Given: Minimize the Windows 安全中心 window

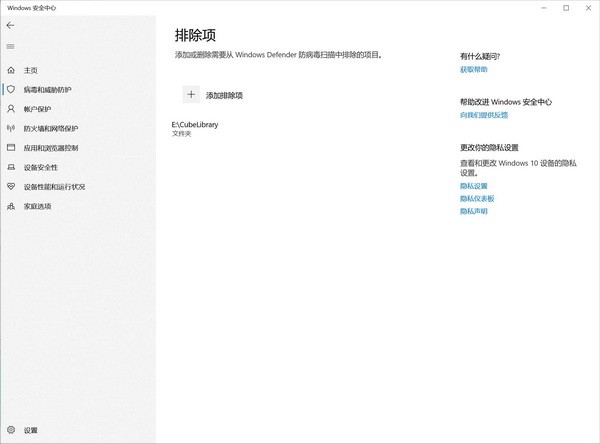Looking at the screenshot, I should click(x=544, y=8).
